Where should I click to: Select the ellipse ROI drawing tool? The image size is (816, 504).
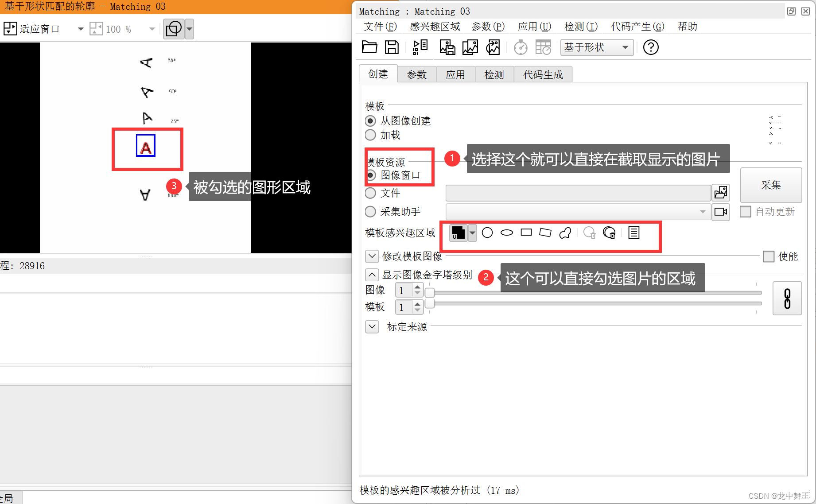click(507, 233)
